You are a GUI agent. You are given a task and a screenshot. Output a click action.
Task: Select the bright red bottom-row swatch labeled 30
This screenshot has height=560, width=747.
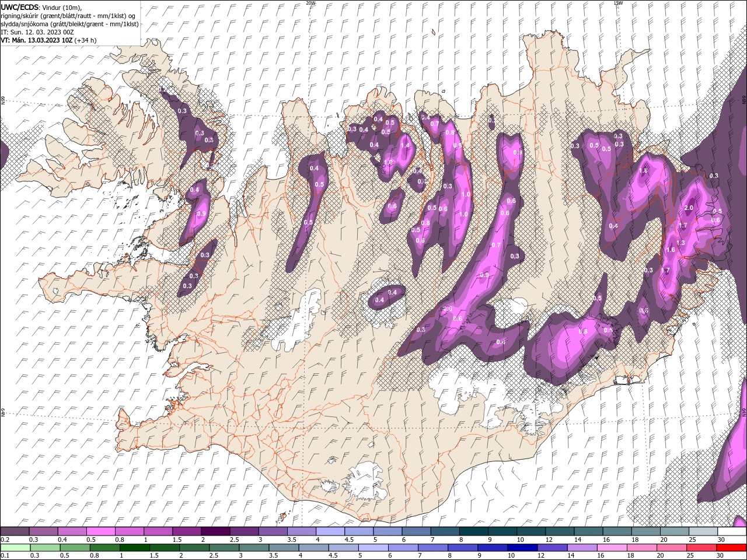[731, 548]
